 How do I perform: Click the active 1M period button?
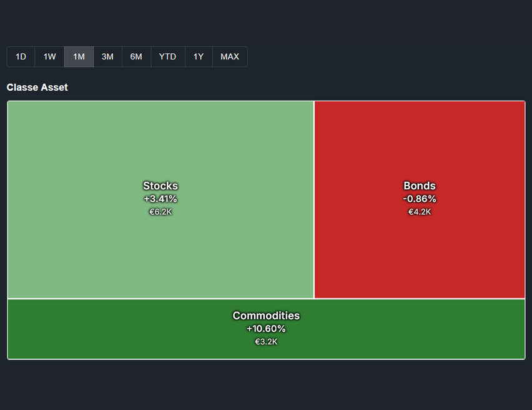79,56
